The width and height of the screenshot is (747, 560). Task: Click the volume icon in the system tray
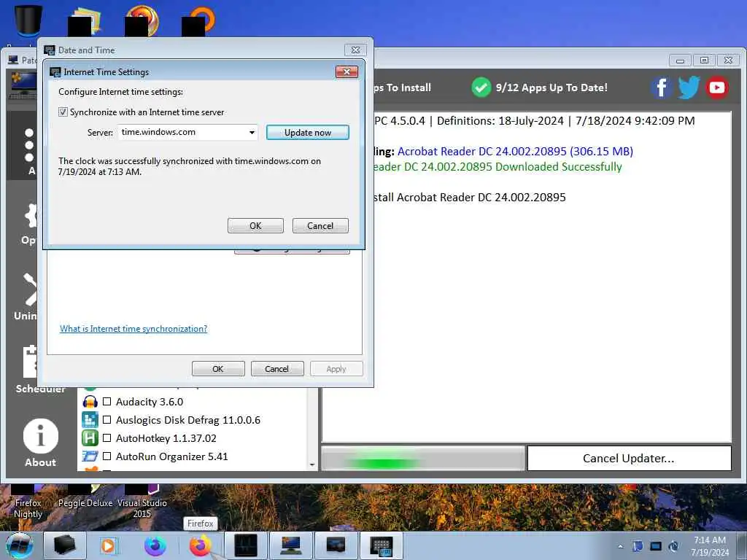673,546
